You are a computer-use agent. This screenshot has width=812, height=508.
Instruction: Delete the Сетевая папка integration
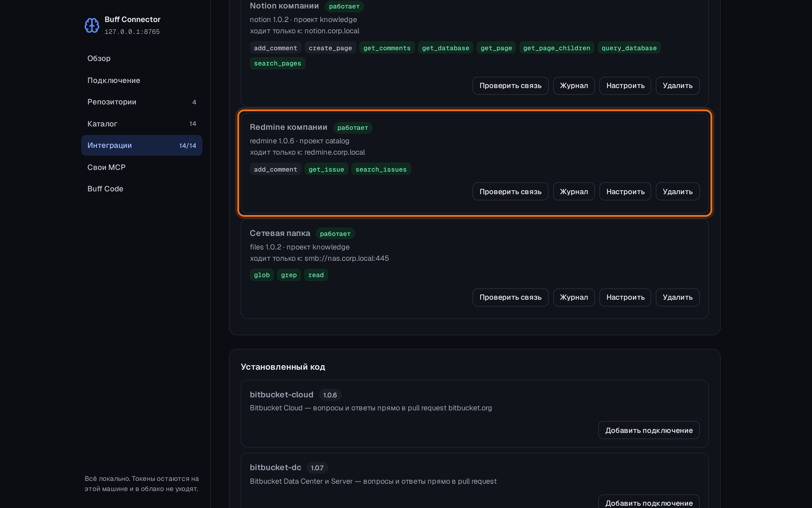678,297
